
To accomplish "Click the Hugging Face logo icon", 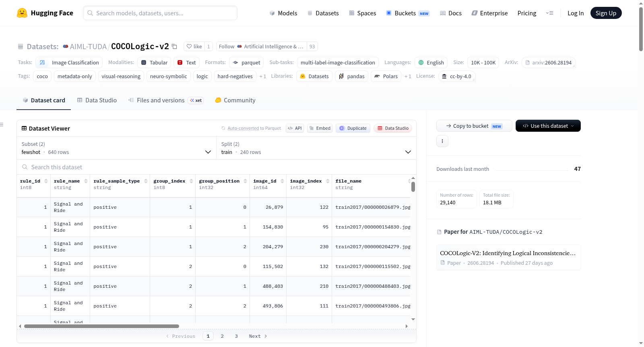I will point(22,13).
